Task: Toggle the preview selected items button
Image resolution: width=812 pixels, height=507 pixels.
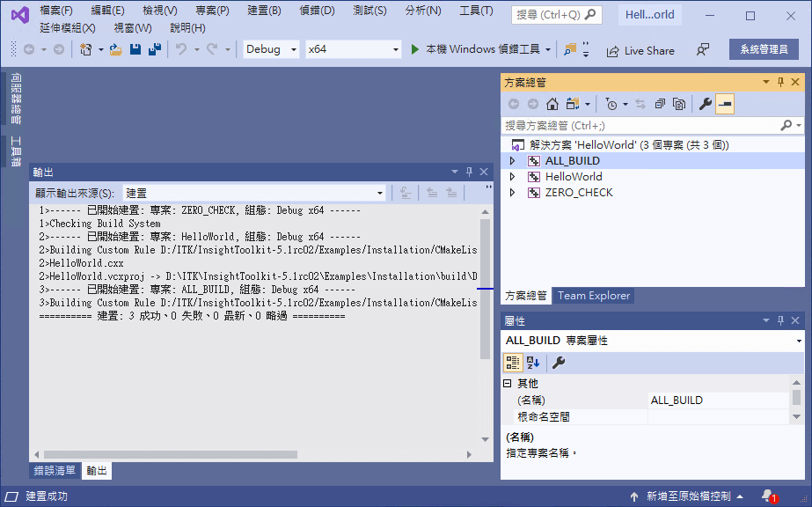Action: 725,104
